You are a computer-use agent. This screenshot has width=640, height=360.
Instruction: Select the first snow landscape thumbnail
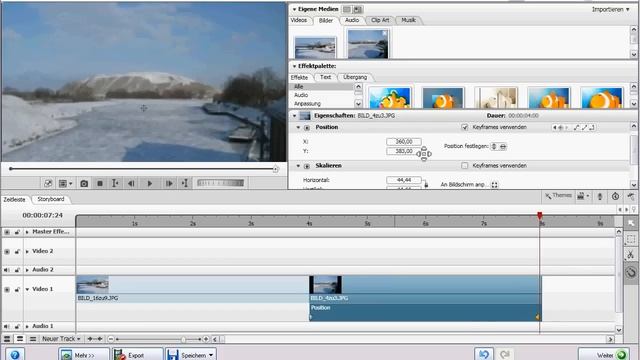316,47
